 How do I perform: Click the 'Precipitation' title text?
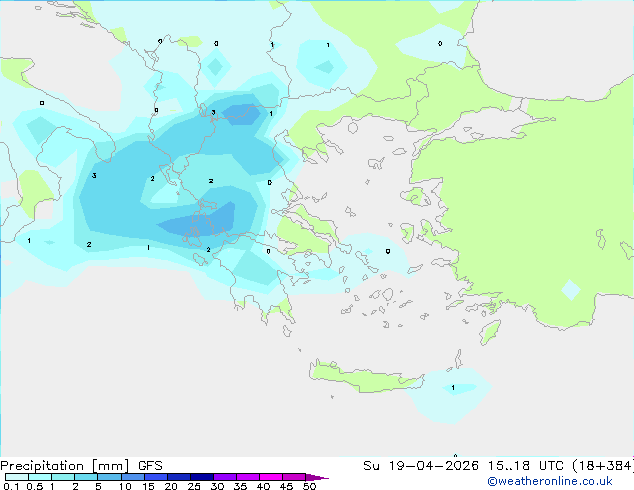pos(42,466)
